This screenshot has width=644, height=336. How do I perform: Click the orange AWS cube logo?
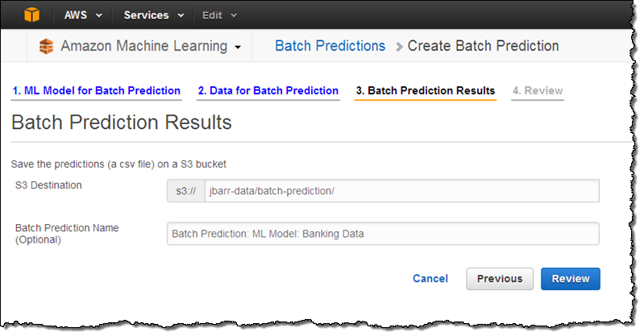(34, 15)
